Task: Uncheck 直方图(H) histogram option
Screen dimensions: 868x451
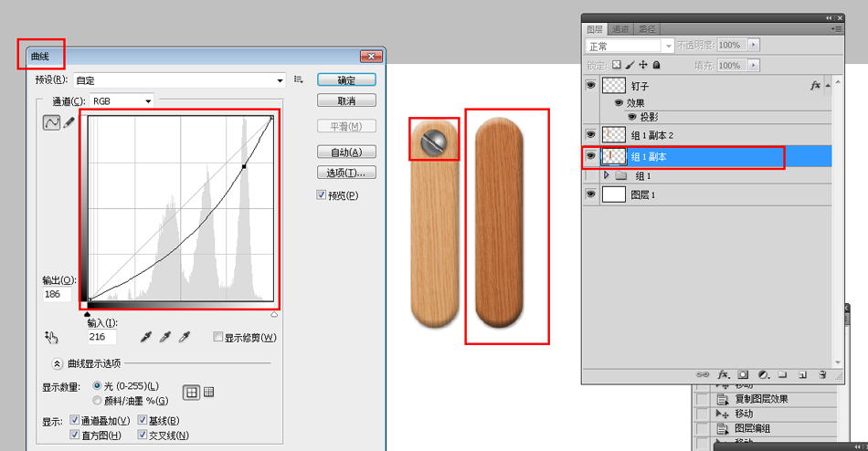Action: click(75, 435)
